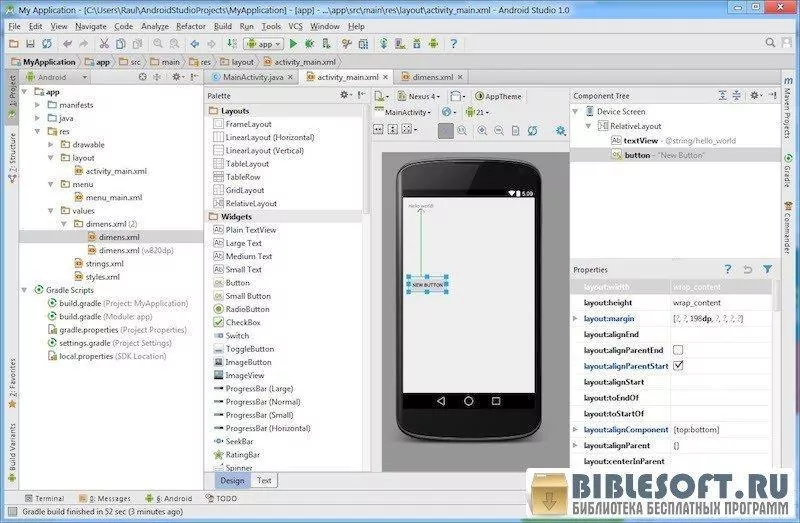
Task: Refresh the layout preview
Action: tap(532, 130)
